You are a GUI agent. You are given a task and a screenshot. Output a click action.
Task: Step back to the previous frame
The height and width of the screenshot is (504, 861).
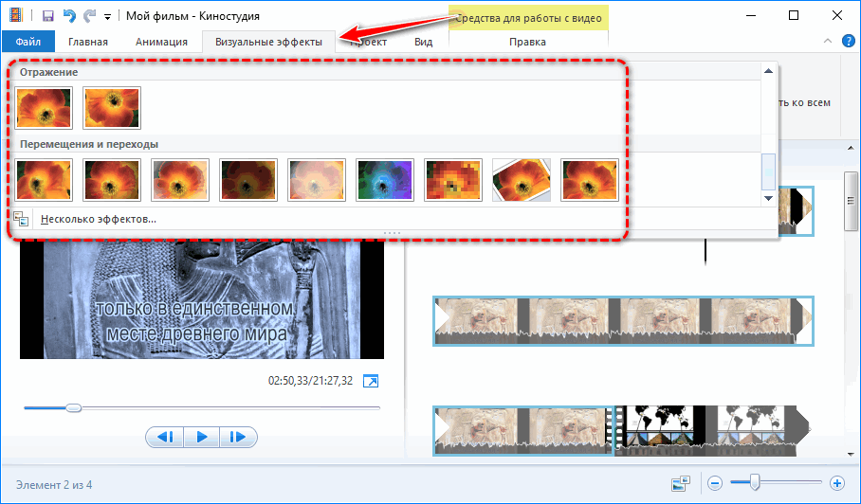tap(165, 437)
